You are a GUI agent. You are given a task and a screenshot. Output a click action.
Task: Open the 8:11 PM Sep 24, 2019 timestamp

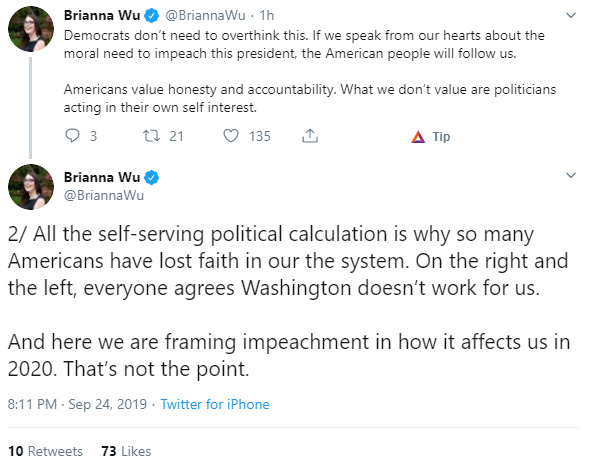77,404
